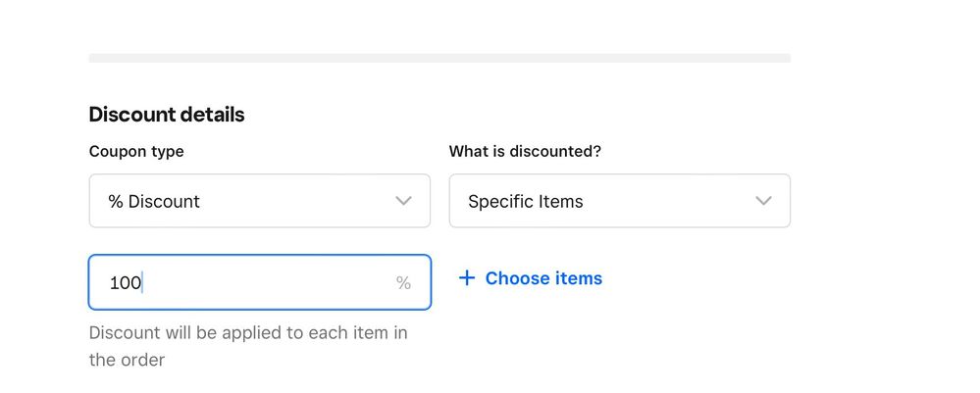Click the 'Discount details' section heading

pos(167,115)
